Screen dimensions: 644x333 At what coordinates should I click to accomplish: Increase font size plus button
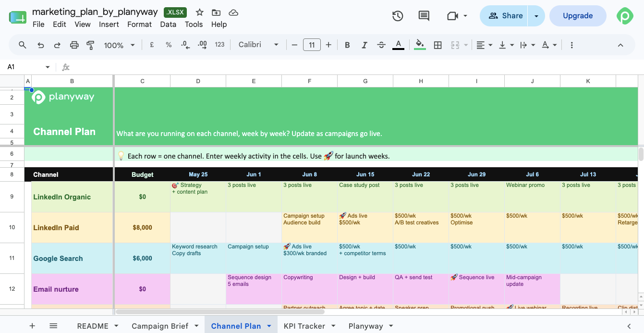[x=328, y=45]
